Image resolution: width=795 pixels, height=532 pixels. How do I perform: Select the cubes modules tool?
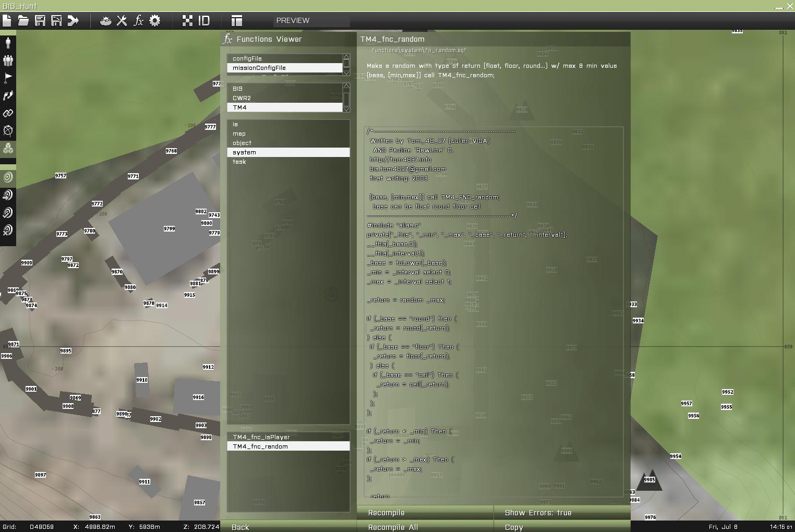(x=8, y=149)
